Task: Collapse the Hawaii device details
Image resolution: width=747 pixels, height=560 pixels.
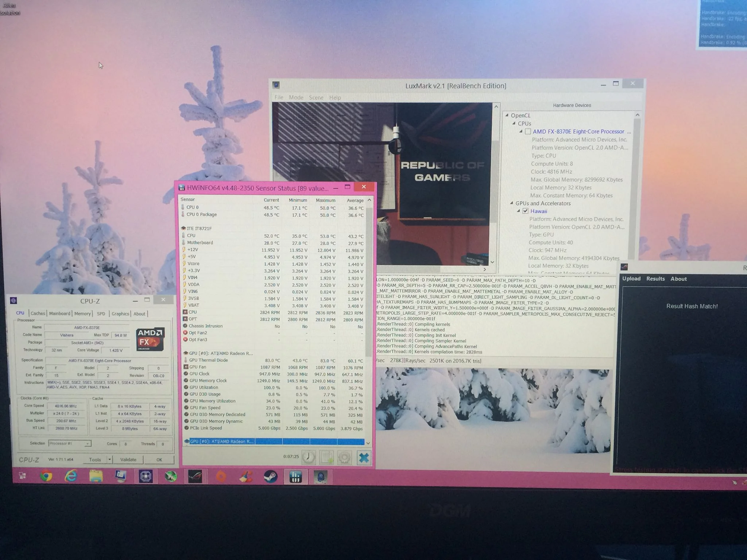Action: pos(518,211)
